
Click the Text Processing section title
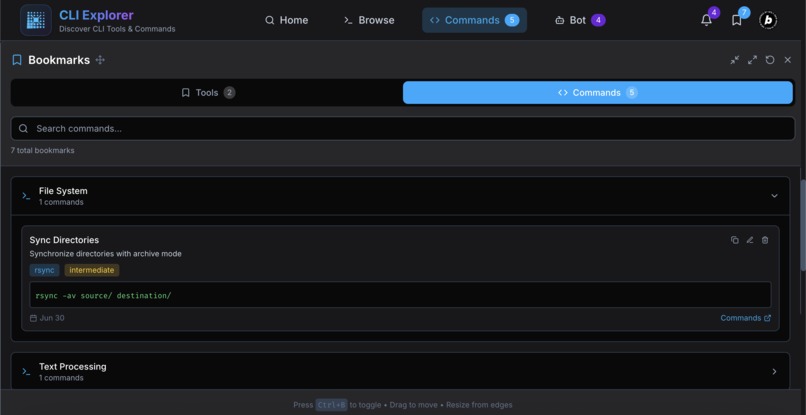72,367
